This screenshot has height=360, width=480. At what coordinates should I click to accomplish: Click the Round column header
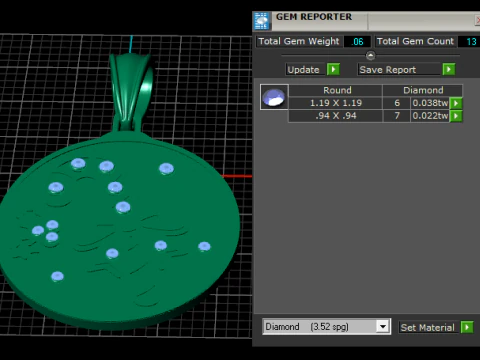click(336, 90)
